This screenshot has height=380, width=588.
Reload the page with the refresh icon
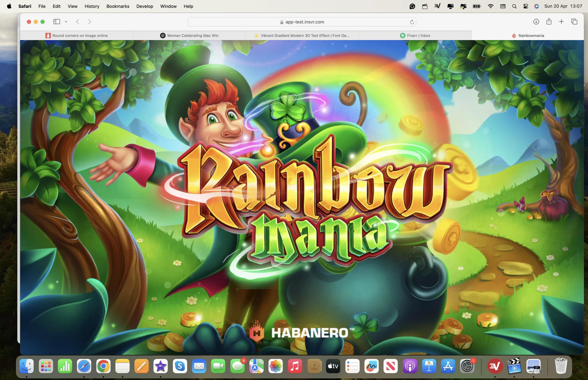point(412,22)
